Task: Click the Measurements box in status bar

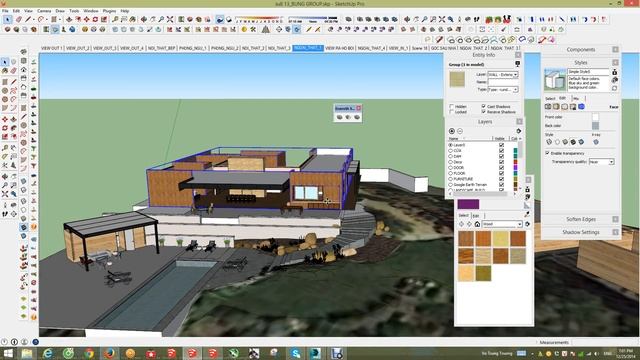Action: tap(604, 342)
